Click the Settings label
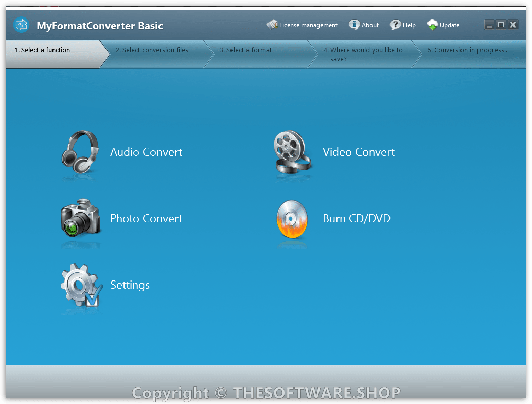This screenshot has width=532, height=404. [x=130, y=285]
